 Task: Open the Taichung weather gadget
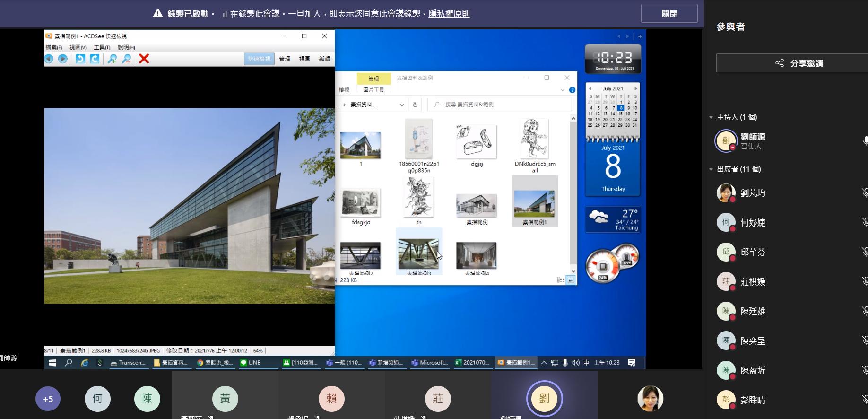coord(613,220)
